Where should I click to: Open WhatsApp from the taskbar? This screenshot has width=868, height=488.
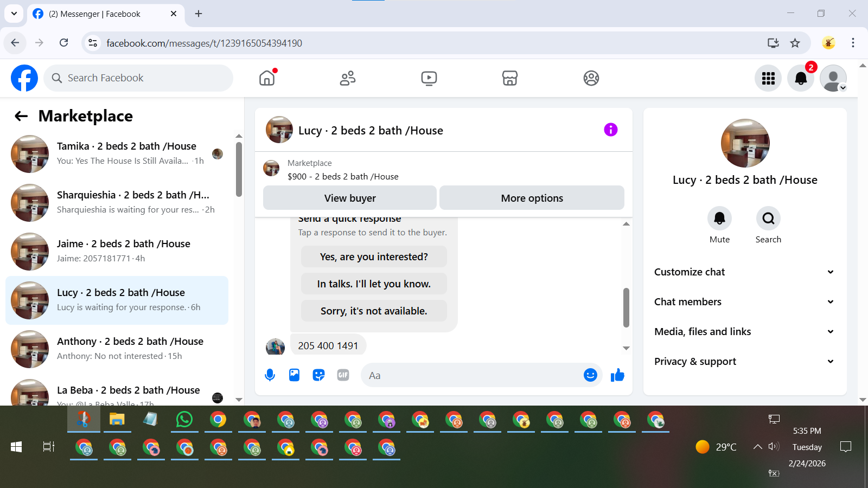tap(184, 419)
